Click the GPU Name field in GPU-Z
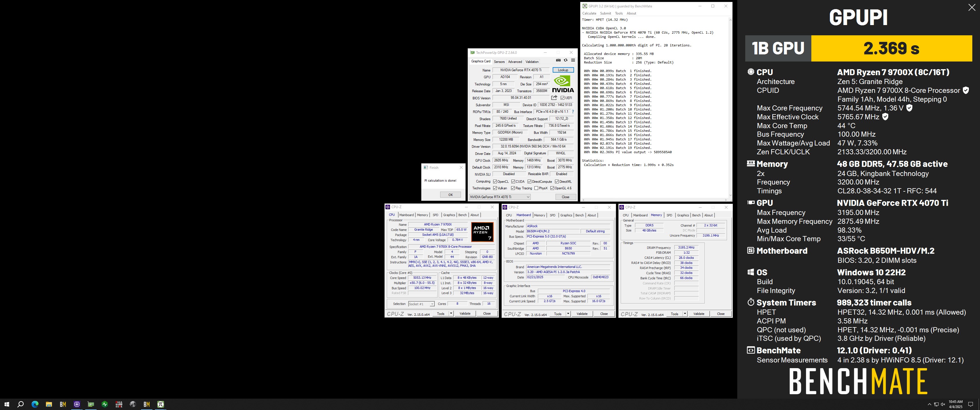Screen dimensions: 980x410 pyautogui.click(x=521, y=70)
